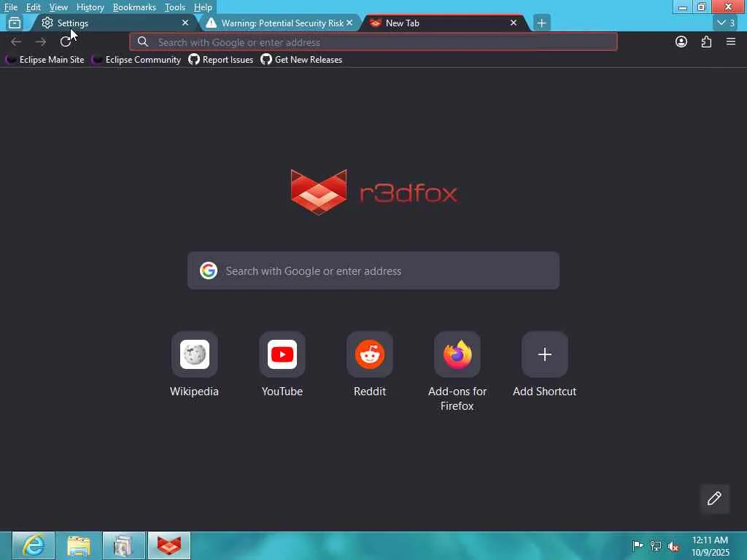Open File Explorer from taskbar
This screenshot has width=747, height=560.
click(79, 545)
